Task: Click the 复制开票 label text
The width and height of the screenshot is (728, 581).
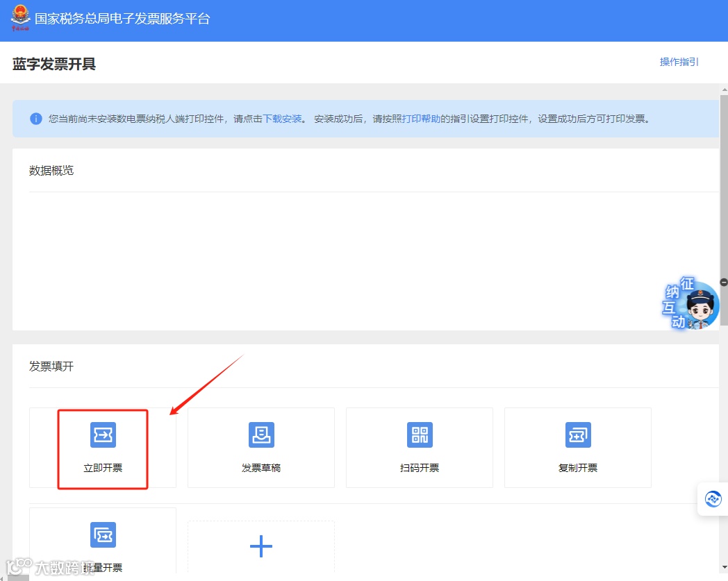Action: 578,468
